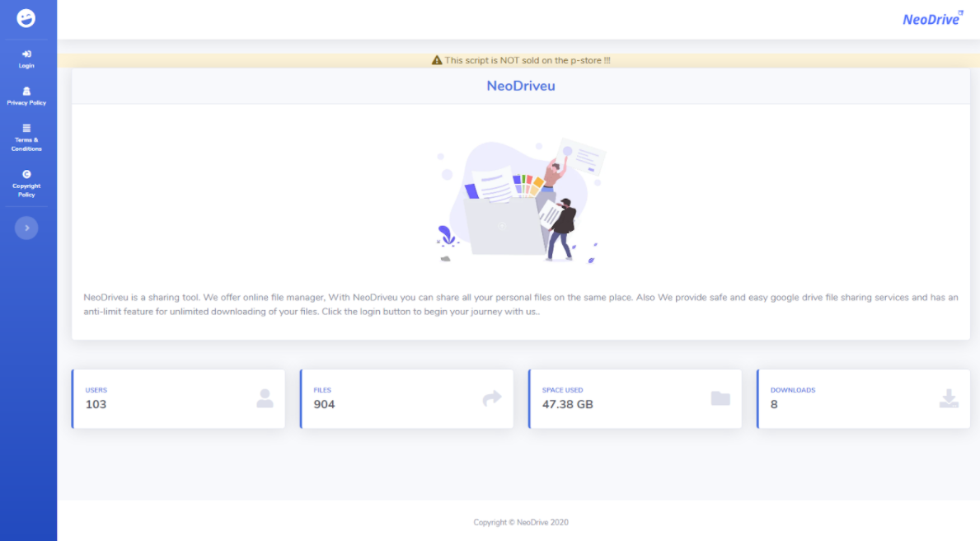Click the Copyright Policy circle icon

coord(26,174)
